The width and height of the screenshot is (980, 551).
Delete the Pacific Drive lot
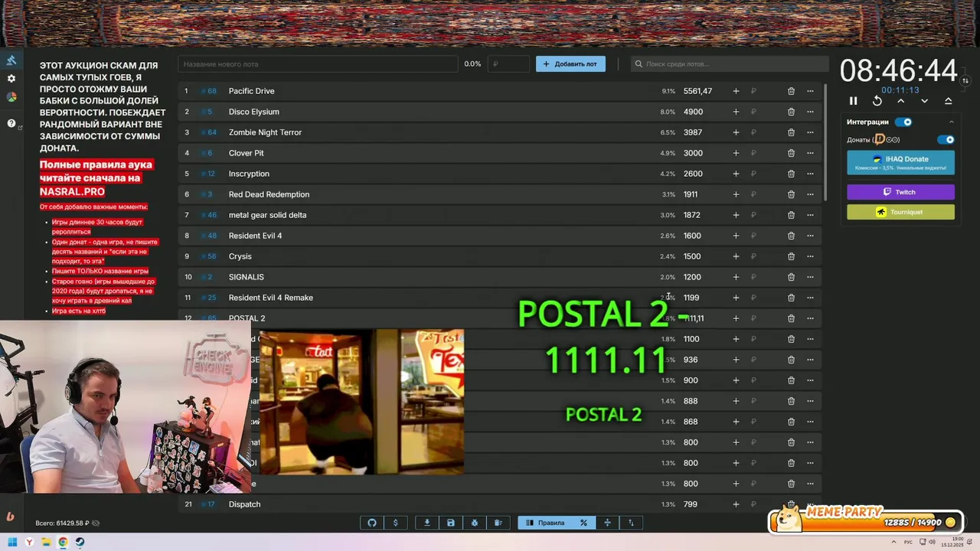tap(791, 91)
